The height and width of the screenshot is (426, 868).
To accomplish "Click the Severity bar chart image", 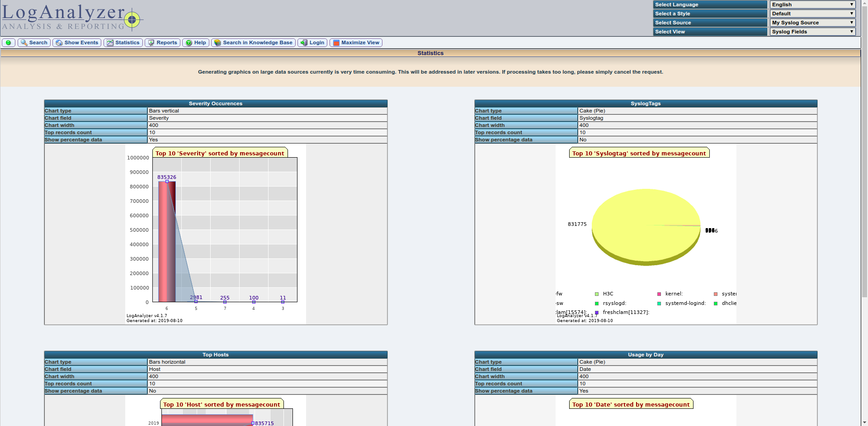I will (x=216, y=234).
